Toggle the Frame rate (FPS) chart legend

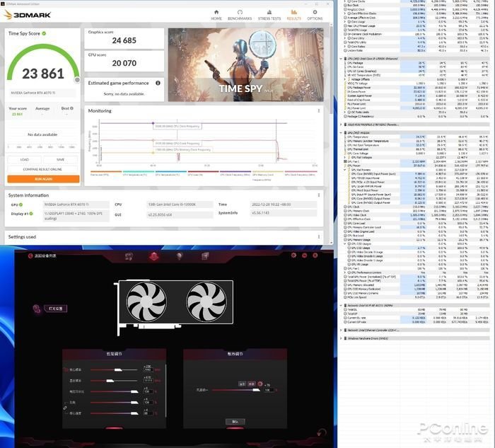[x=106, y=174]
